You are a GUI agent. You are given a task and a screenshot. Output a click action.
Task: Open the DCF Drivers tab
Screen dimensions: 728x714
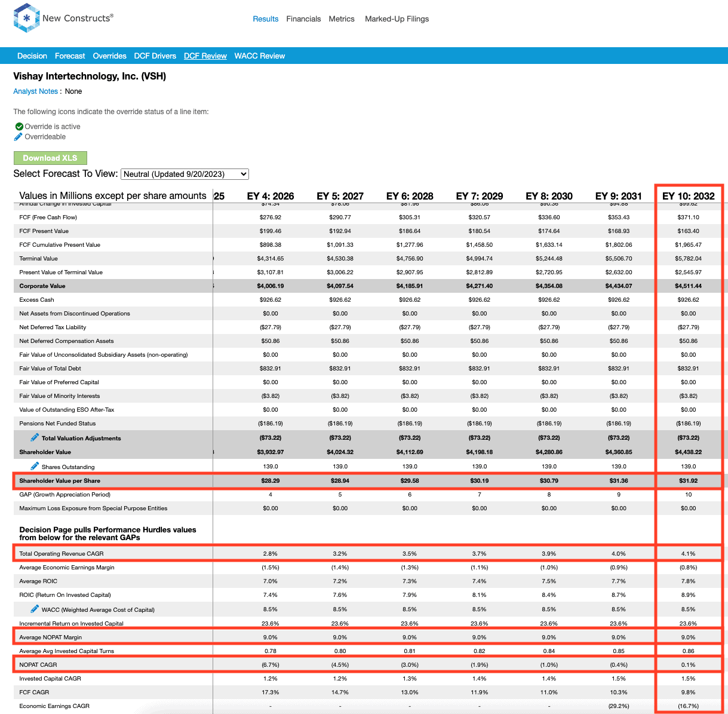155,56
